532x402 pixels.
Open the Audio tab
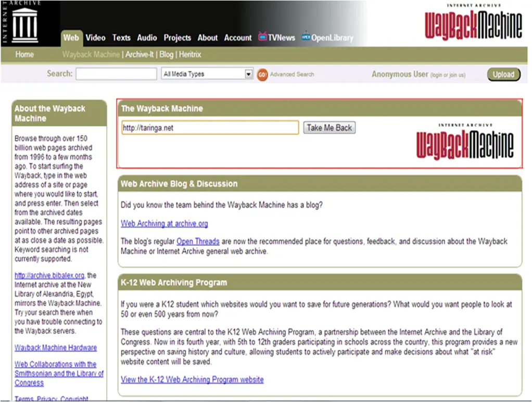(147, 37)
